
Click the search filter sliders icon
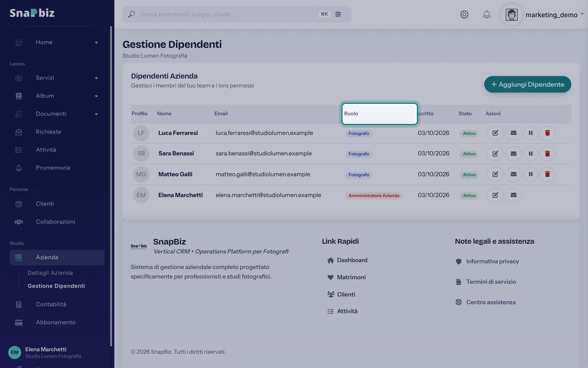click(x=338, y=14)
